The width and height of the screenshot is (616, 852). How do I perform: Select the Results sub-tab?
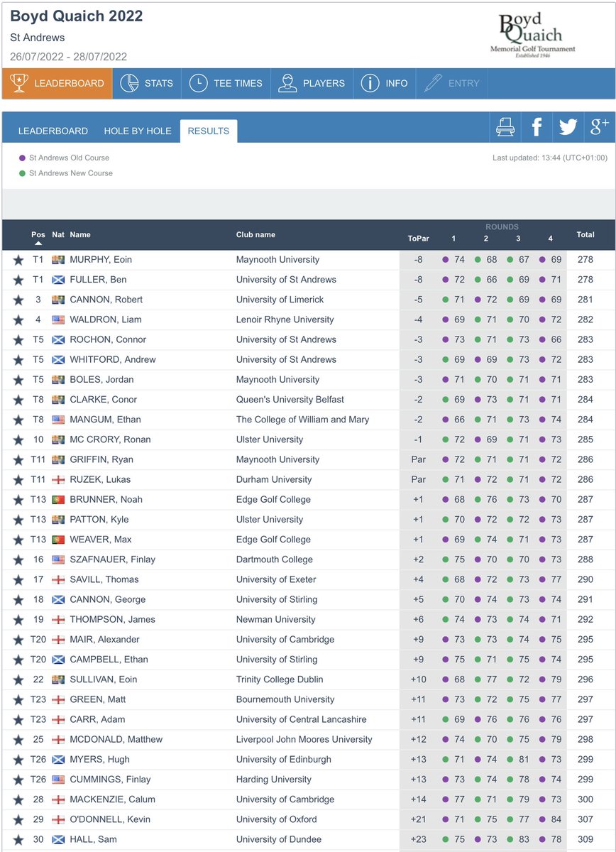click(209, 131)
